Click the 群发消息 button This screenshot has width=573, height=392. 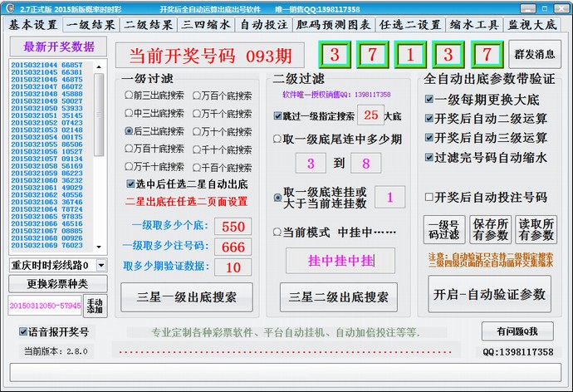coord(534,55)
